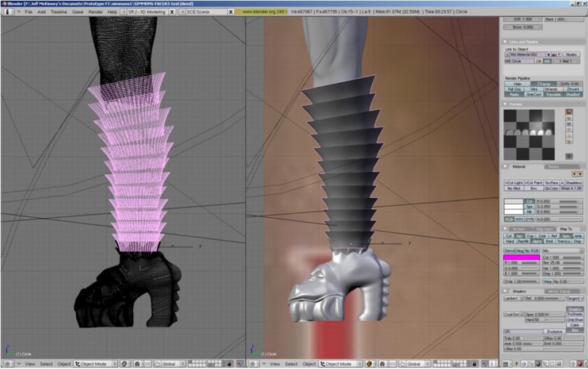Click the Nodes button

[x=571, y=55]
